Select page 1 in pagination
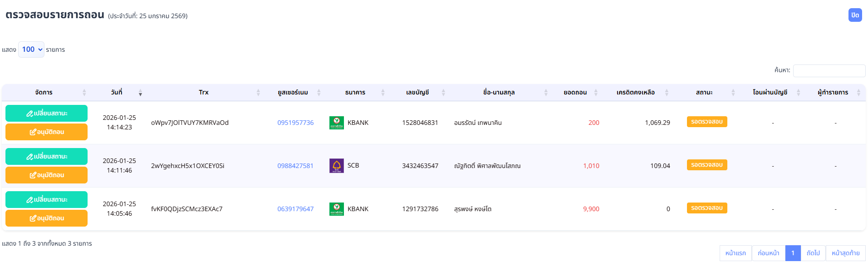This screenshot has height=277, width=868. tap(793, 253)
